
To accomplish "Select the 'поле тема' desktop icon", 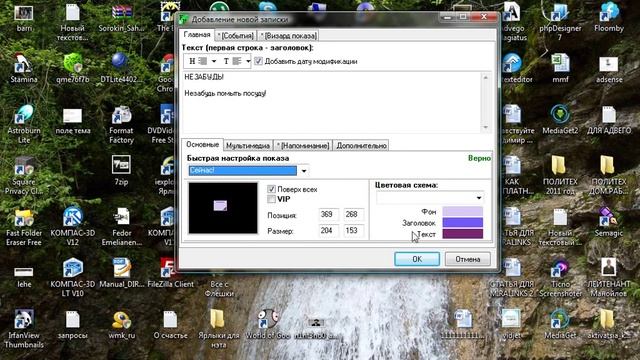I will [x=73, y=121].
